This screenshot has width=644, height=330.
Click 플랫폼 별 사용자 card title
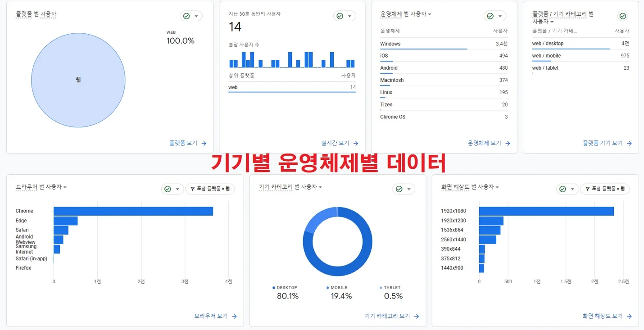coord(36,14)
